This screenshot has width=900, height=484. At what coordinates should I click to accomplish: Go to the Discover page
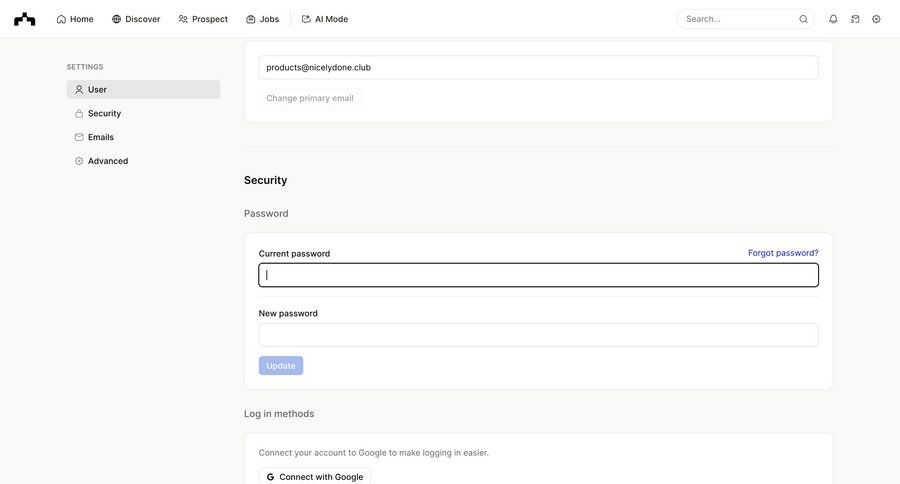coord(136,19)
